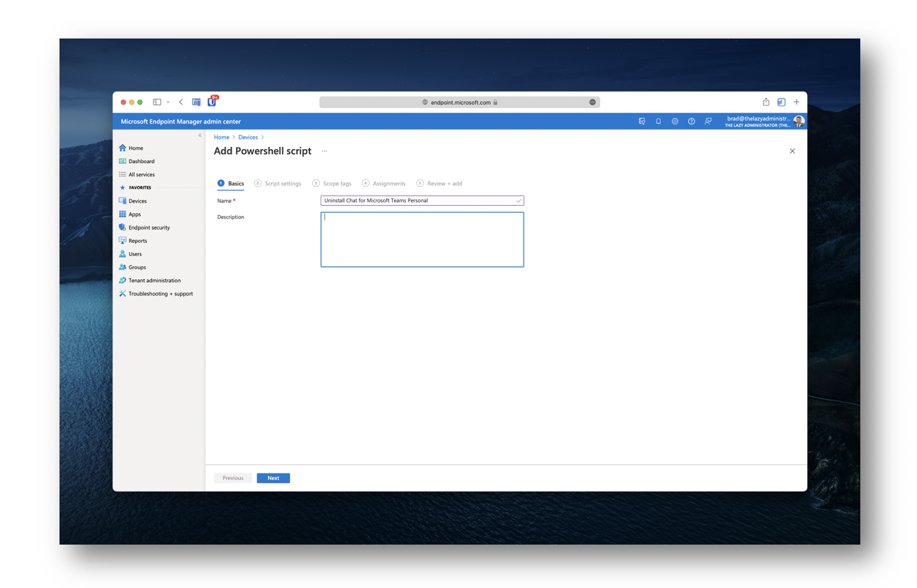Toggle the Safari sidebar button

point(157,102)
